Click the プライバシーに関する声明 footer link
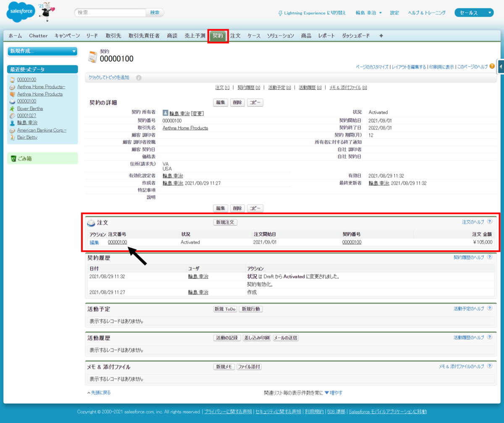This screenshot has height=423, width=504. click(x=228, y=412)
